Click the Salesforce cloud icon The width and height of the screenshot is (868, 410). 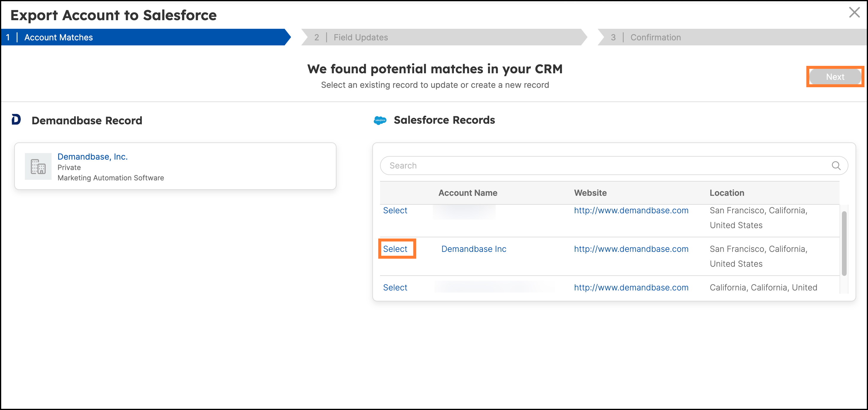[x=380, y=120]
